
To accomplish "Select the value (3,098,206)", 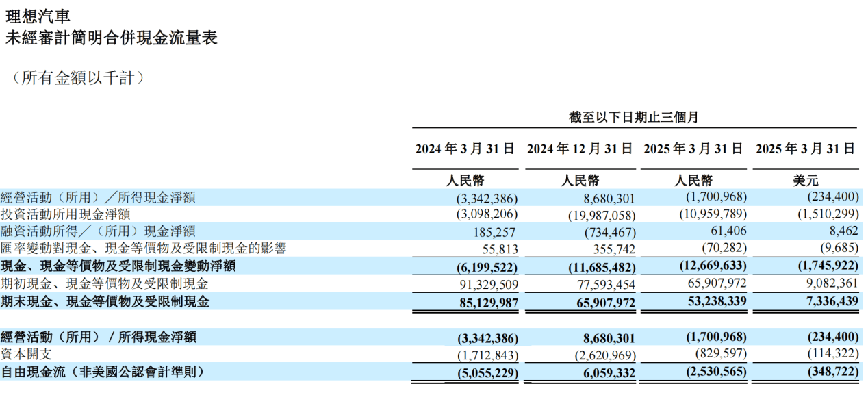I will coord(487,215).
